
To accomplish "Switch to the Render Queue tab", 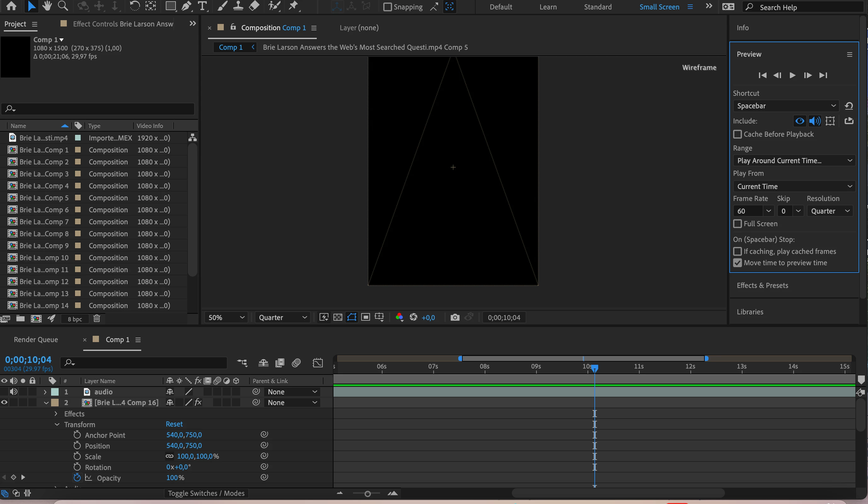I will click(x=36, y=340).
